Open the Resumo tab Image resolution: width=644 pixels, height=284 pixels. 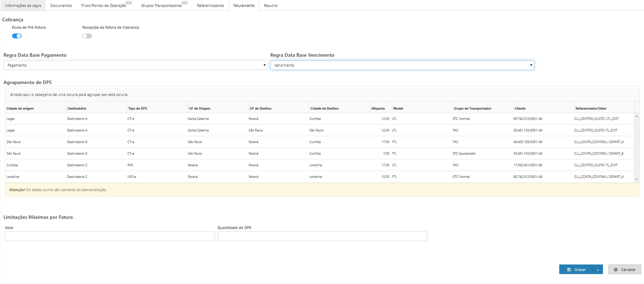tap(270, 6)
